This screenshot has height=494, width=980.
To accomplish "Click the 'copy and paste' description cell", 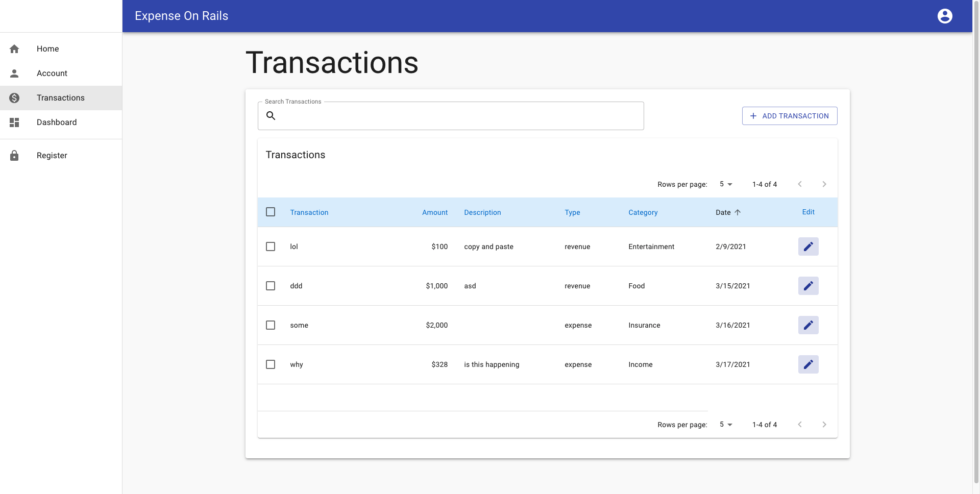I will click(488, 246).
